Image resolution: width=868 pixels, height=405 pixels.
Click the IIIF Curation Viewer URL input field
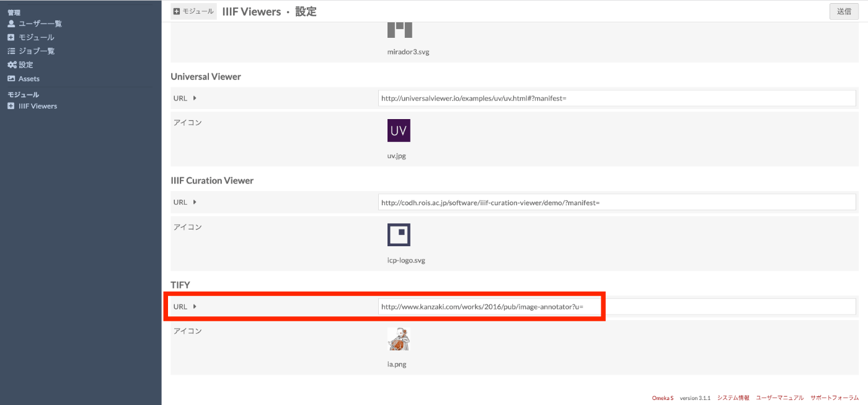click(x=617, y=202)
